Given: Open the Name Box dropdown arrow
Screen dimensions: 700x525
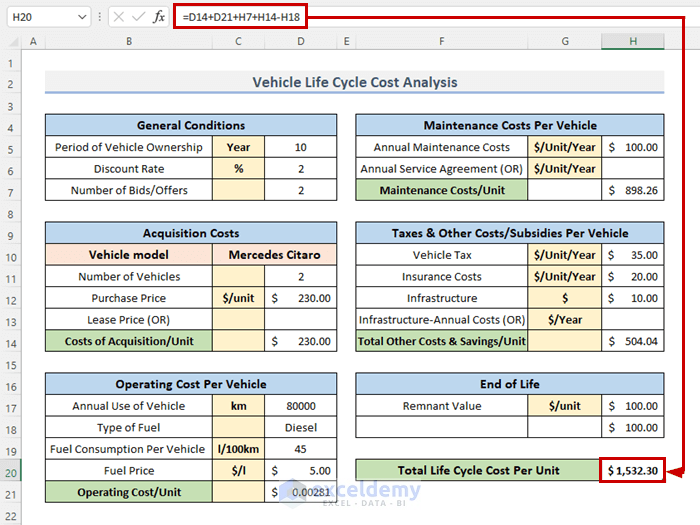Looking at the screenshot, I should tap(80, 17).
